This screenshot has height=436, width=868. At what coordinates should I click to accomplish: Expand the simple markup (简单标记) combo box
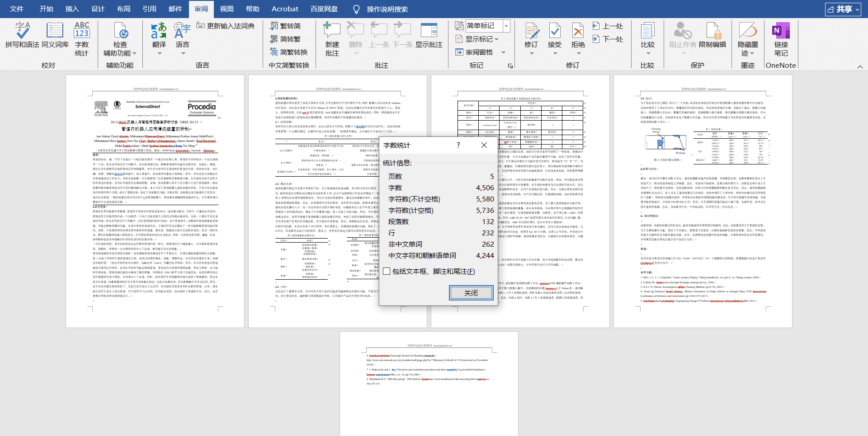pyautogui.click(x=506, y=26)
